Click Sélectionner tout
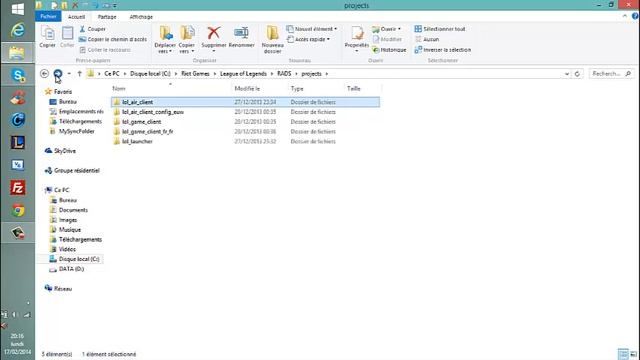 440,29
